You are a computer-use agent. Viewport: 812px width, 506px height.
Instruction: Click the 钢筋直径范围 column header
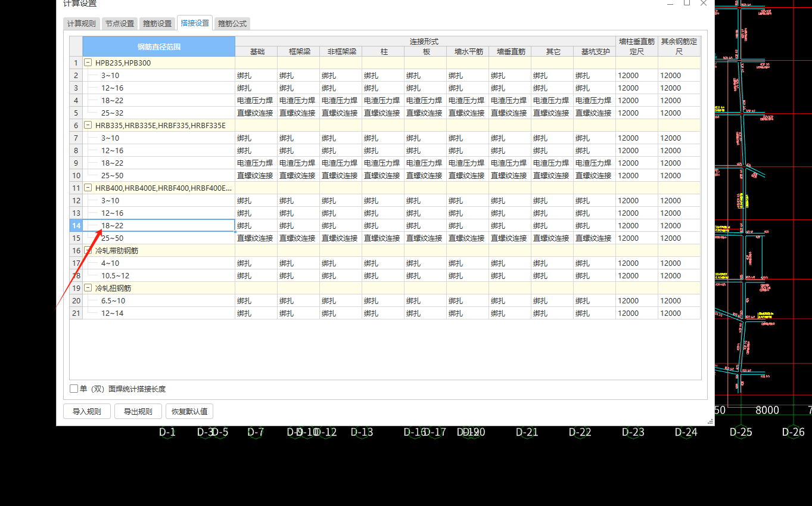159,46
